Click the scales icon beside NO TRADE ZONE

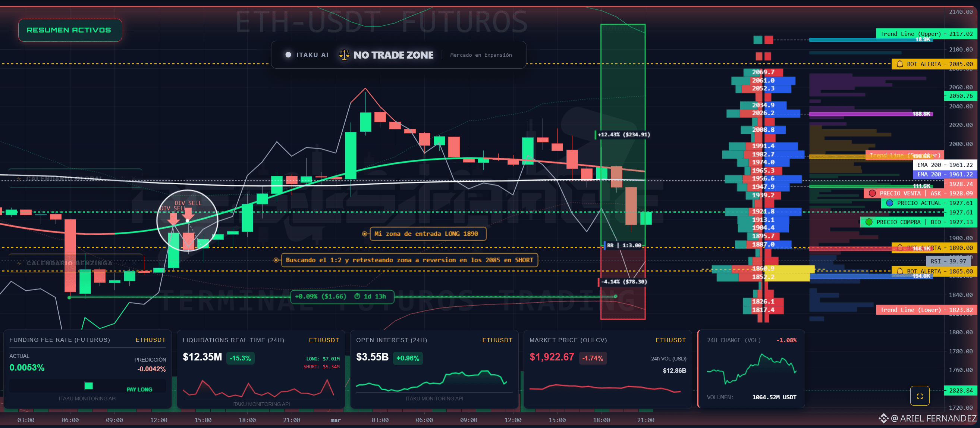[344, 55]
